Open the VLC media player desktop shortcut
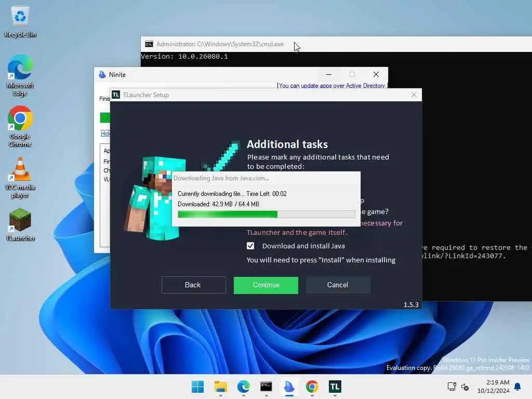This screenshot has height=399, width=532. coord(20,178)
